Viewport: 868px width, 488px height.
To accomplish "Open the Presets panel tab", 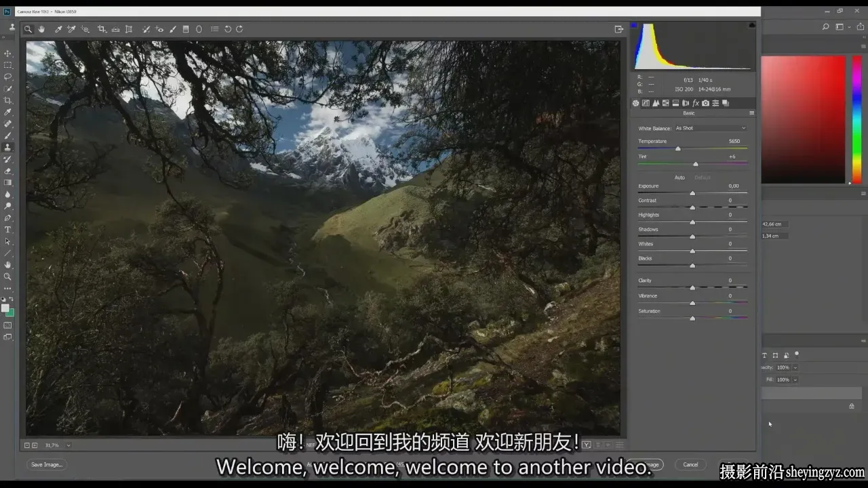I will (715, 103).
